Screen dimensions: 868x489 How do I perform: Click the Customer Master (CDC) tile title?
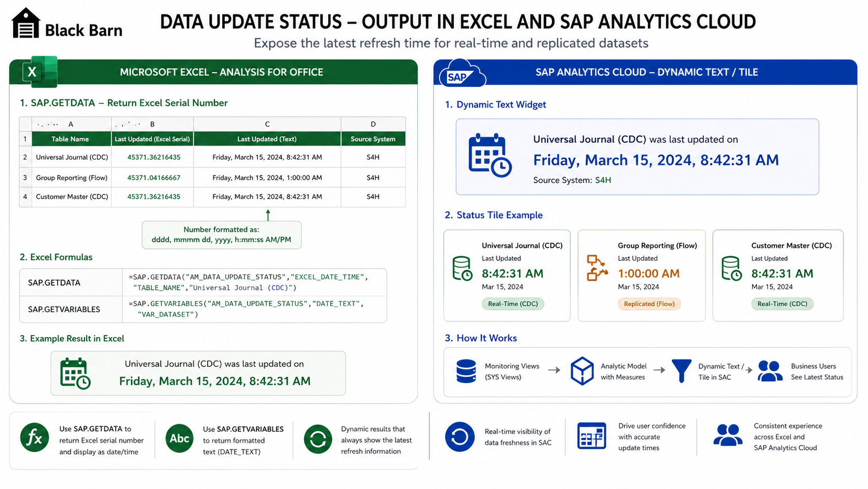[x=791, y=245]
